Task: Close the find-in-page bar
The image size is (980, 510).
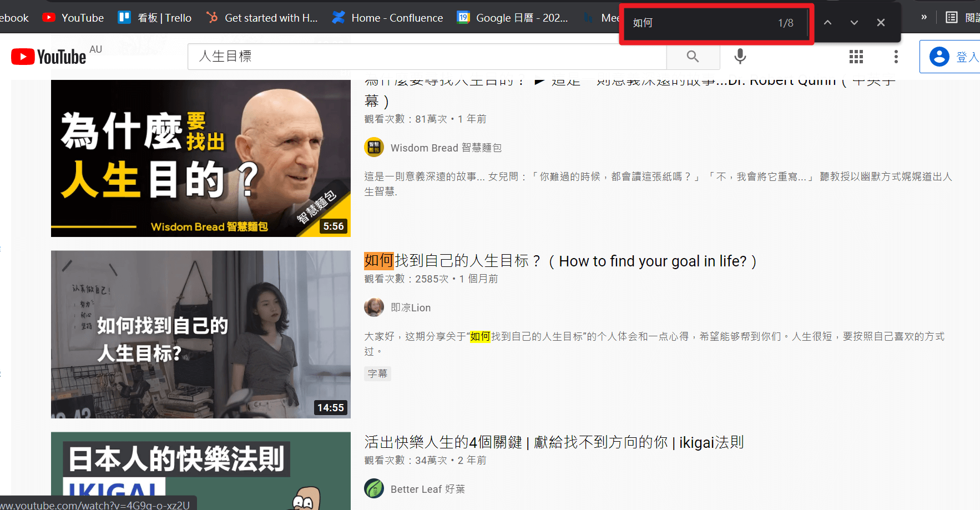Action: click(x=881, y=23)
